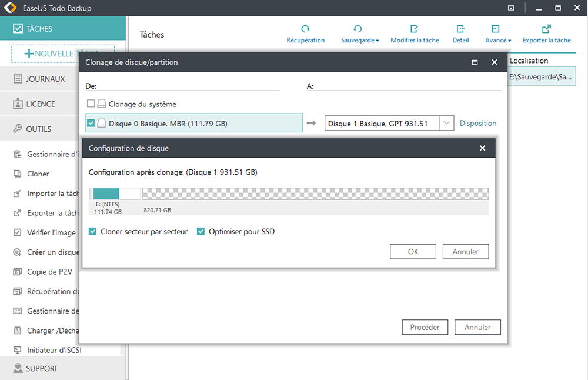Click OK in Configuration de disque
Screen dimensions: 588x380
click(413, 251)
